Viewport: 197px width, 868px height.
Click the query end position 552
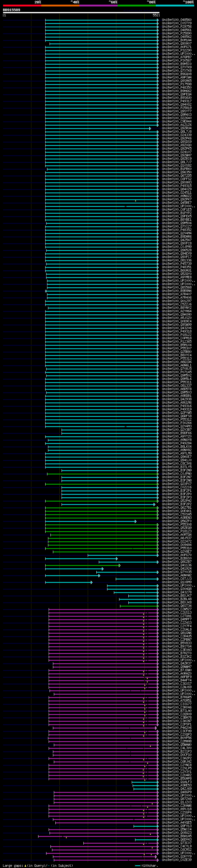pos(155,15)
